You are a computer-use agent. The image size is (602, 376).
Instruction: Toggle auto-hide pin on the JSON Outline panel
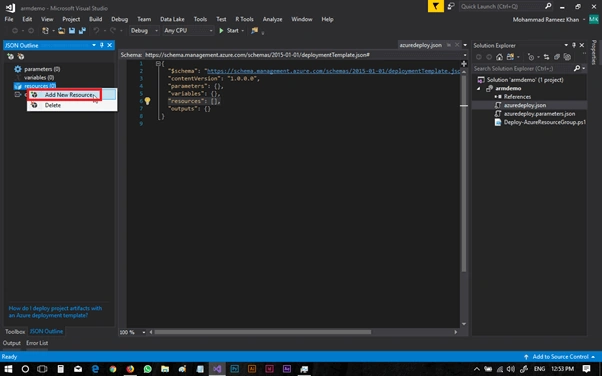pyautogui.click(x=102, y=45)
